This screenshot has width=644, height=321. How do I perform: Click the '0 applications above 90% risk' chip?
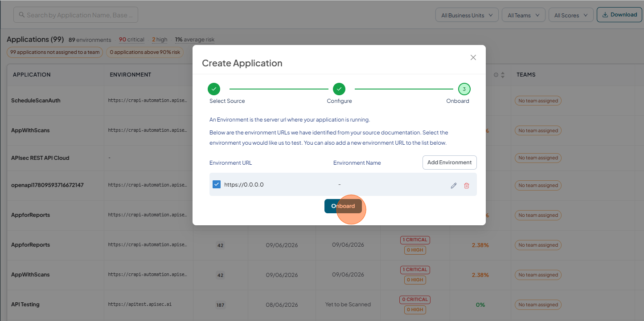click(x=145, y=52)
